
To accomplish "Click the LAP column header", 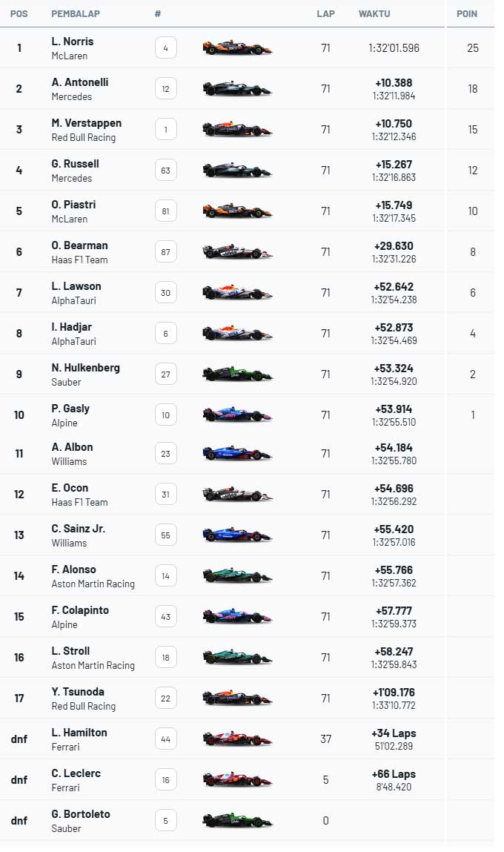I will click(325, 14).
